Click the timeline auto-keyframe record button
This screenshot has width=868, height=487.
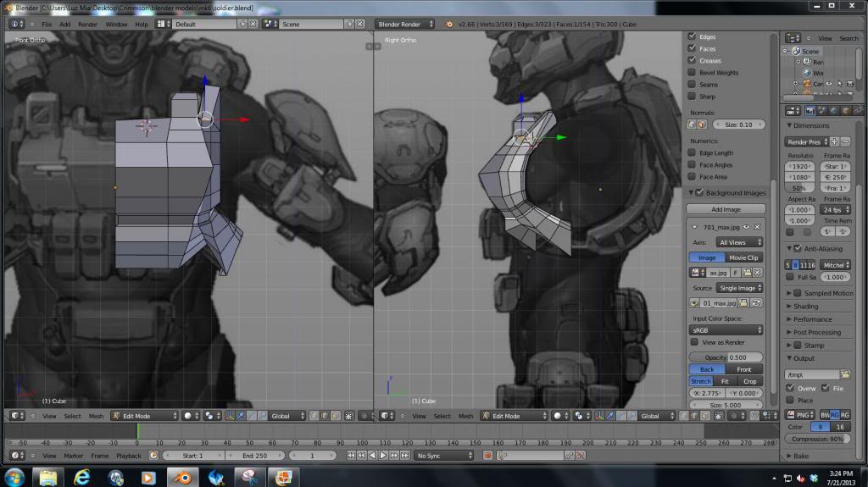point(487,456)
